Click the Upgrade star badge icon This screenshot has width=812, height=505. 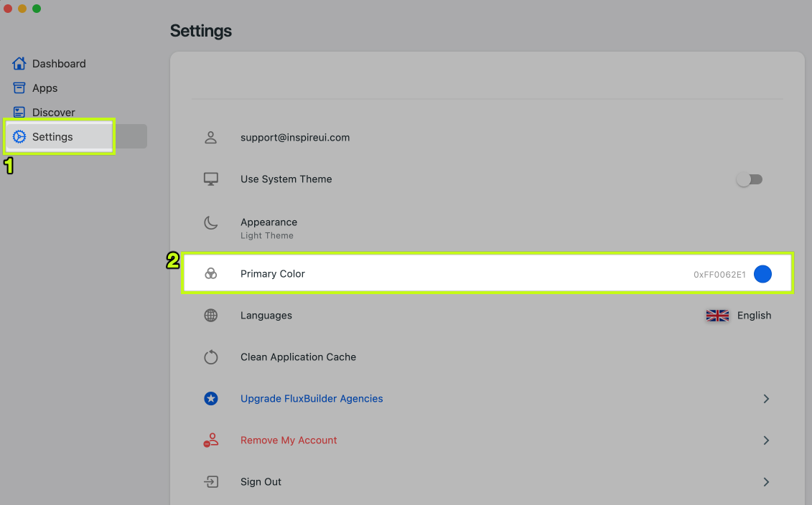click(x=210, y=399)
